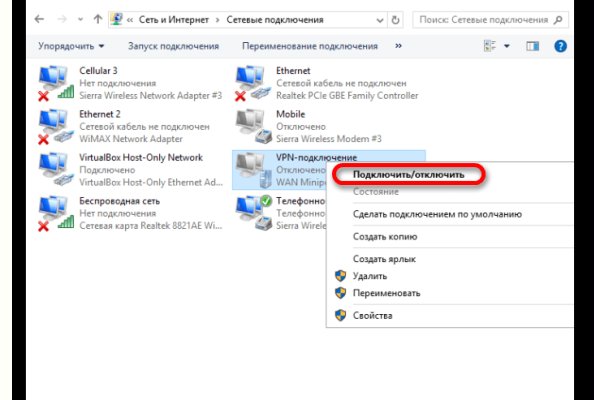Click Переименование подключения in the toolbar

point(309,46)
